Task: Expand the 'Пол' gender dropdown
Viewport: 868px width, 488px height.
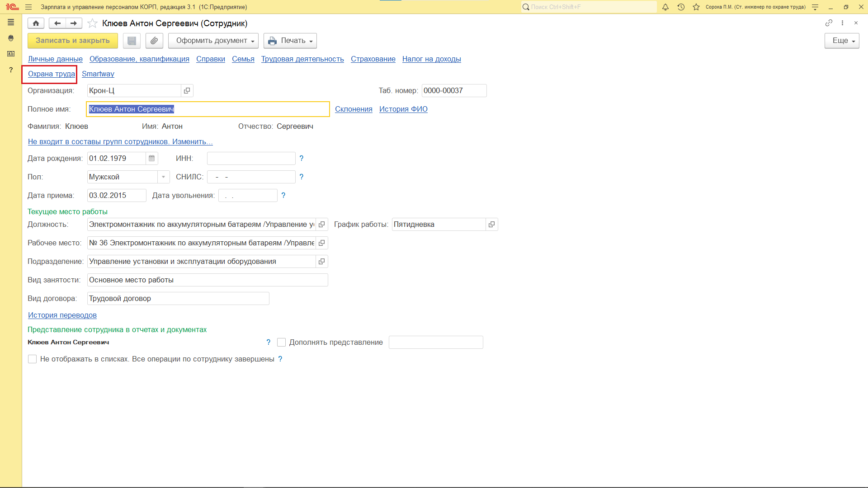Action: pos(163,177)
